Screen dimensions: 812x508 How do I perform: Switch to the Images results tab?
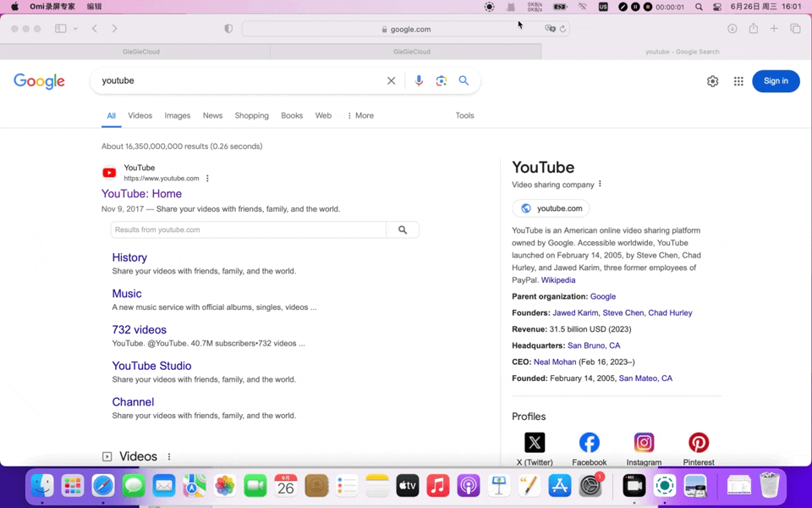(x=177, y=116)
